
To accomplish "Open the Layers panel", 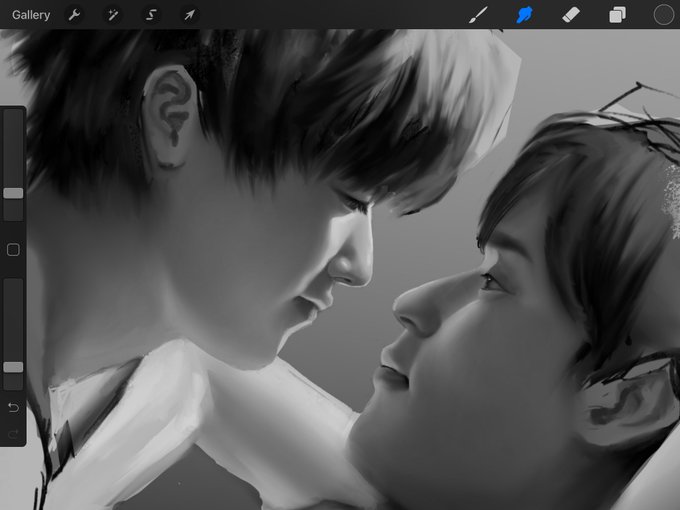I will pos(617,15).
